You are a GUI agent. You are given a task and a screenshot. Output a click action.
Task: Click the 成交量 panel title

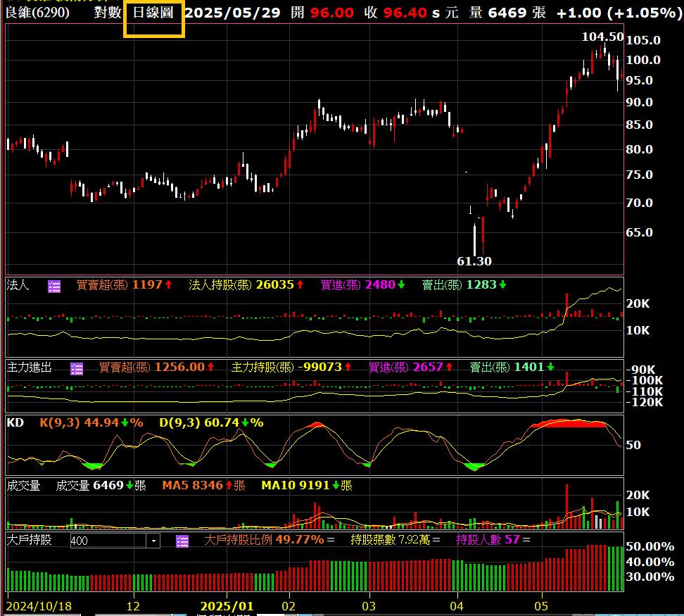click(23, 486)
